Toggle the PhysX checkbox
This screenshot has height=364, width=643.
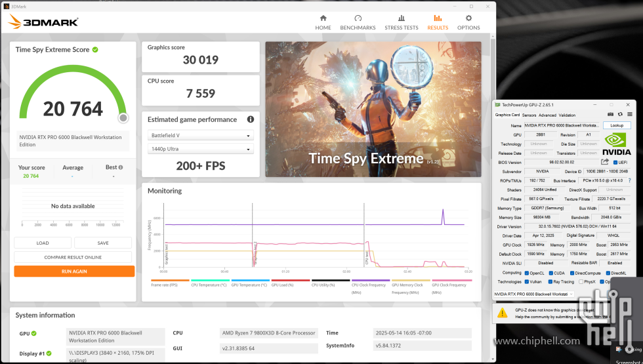(581, 281)
